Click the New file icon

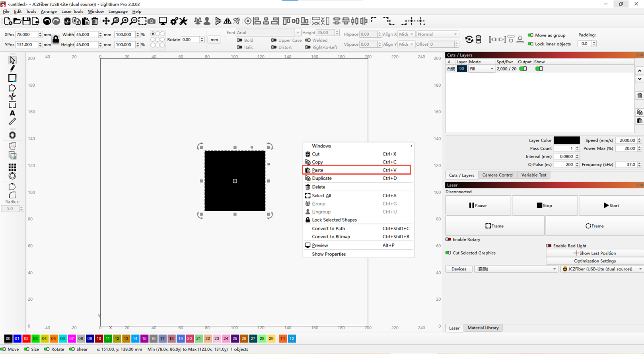pos(8,21)
